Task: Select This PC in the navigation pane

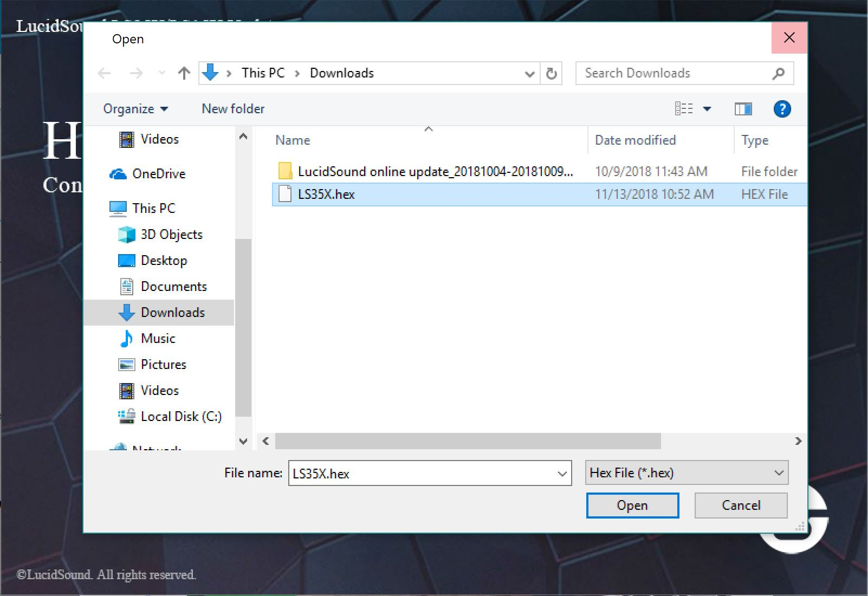Action: pos(154,209)
